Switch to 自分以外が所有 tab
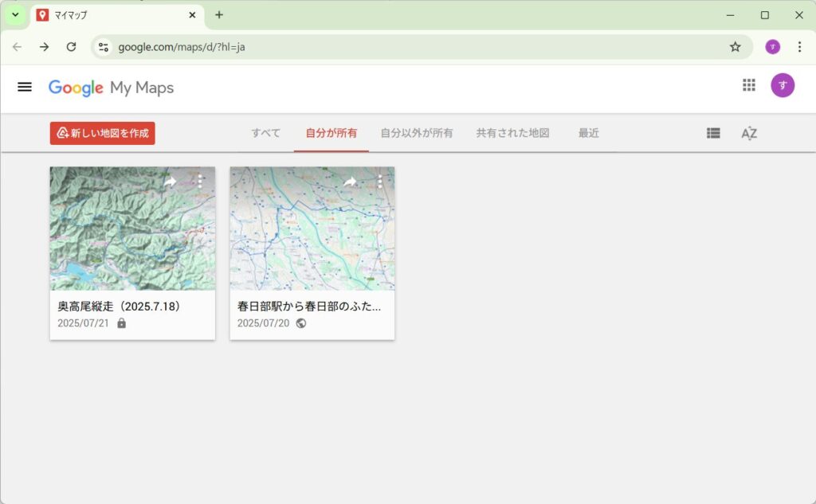 (416, 133)
